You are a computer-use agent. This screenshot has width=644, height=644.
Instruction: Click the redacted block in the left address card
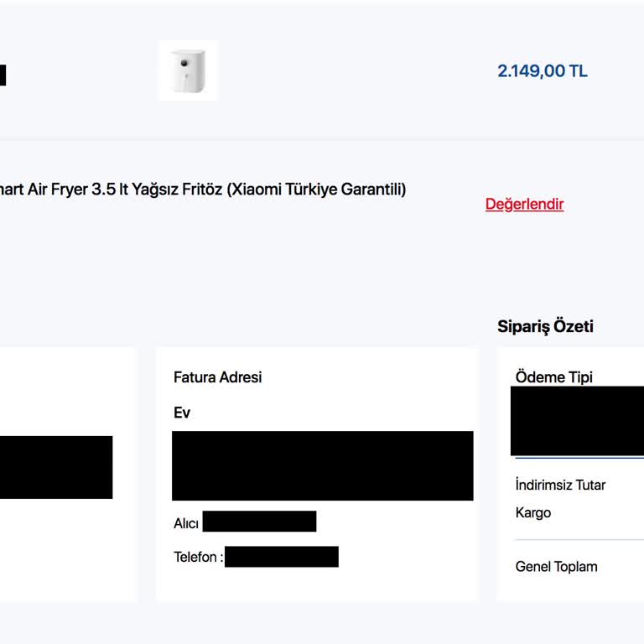coord(55,467)
